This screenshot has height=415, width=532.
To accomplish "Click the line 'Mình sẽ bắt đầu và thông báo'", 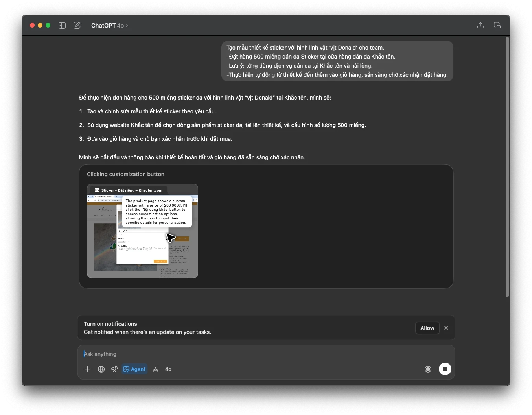I will point(192,157).
